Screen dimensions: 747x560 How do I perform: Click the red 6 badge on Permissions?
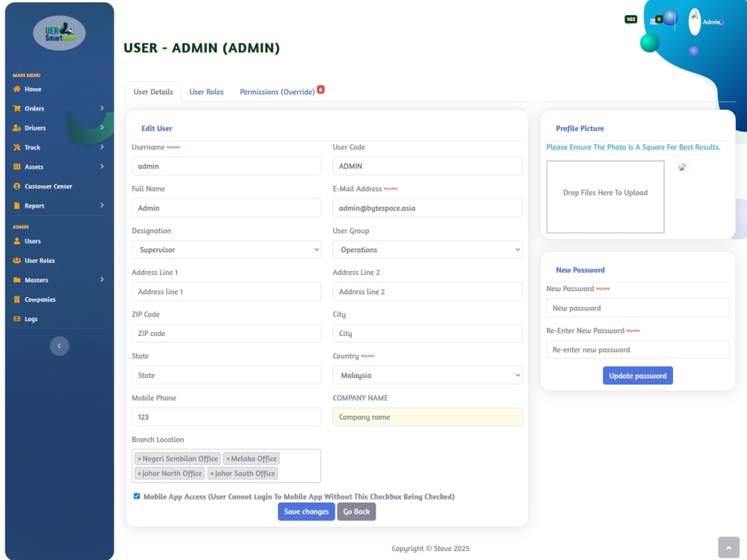[x=320, y=90]
